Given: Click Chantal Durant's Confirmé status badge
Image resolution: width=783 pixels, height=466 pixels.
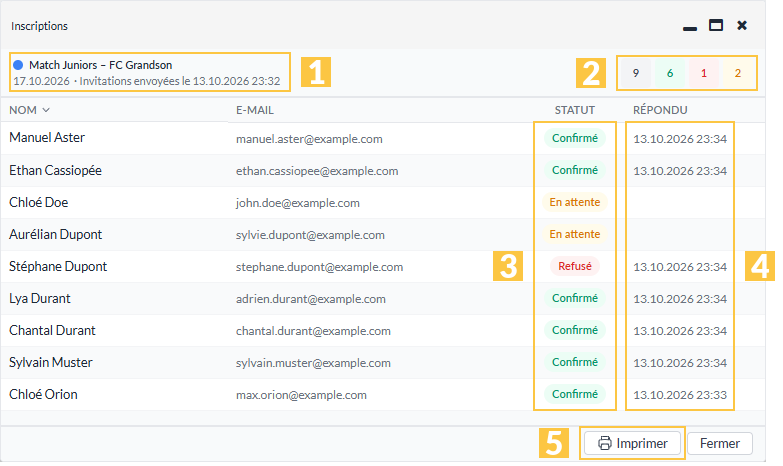Looking at the screenshot, I should coord(575,330).
